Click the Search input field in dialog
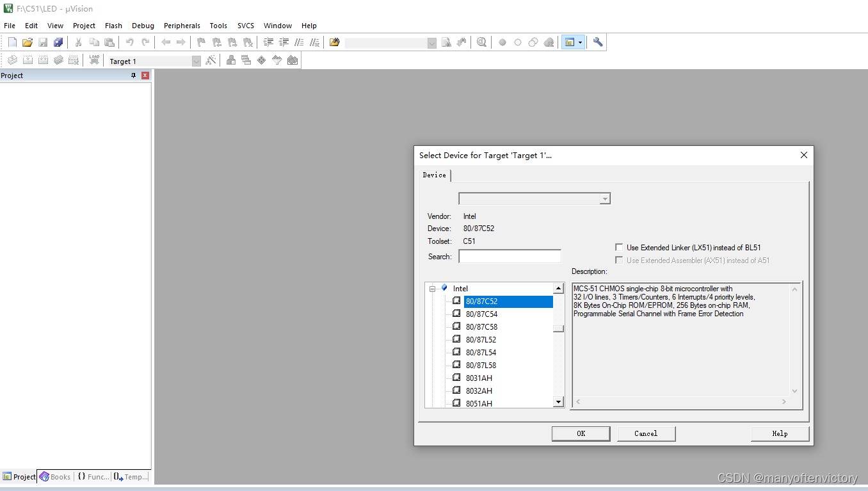 pyautogui.click(x=510, y=257)
